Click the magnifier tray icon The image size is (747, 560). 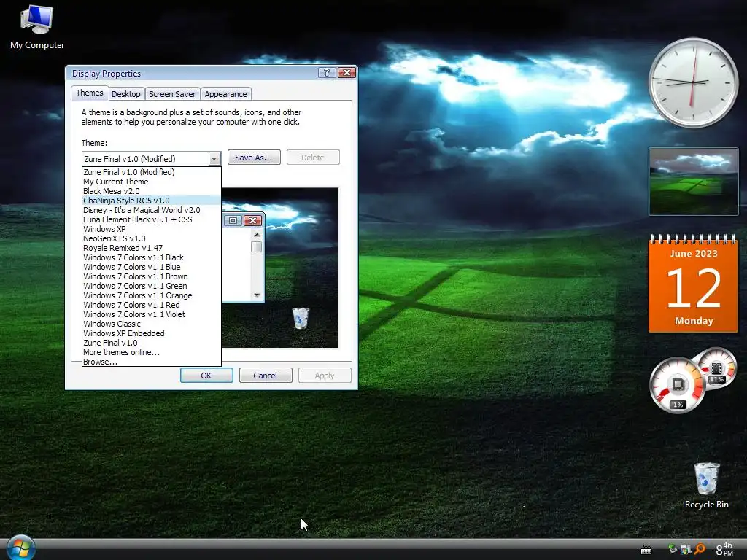click(700, 549)
